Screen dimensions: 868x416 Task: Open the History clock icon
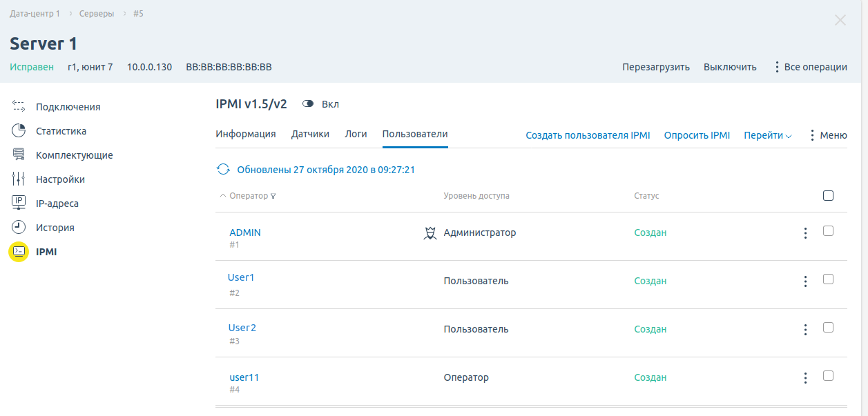tap(19, 227)
